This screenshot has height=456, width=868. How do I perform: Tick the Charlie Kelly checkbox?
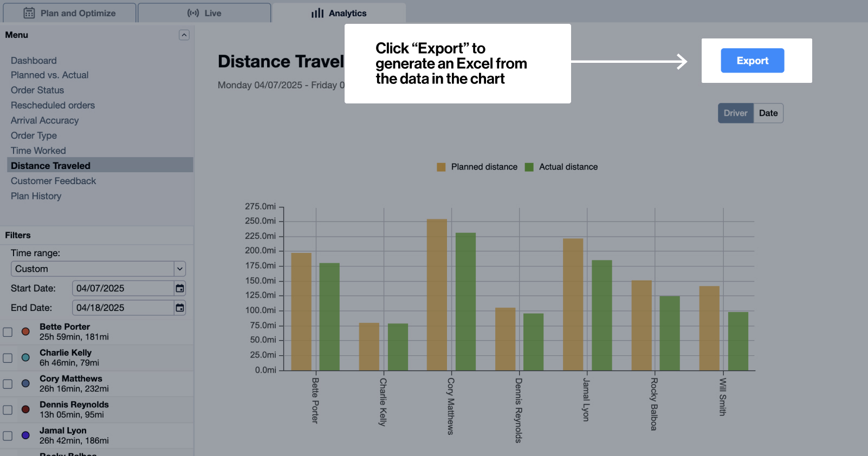tap(8, 358)
